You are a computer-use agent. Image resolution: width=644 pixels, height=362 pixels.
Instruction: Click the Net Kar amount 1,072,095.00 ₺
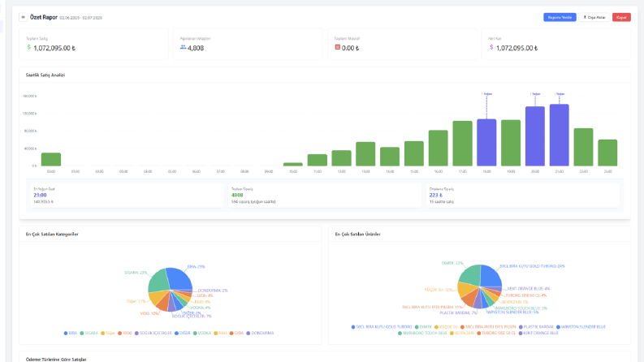(x=516, y=48)
